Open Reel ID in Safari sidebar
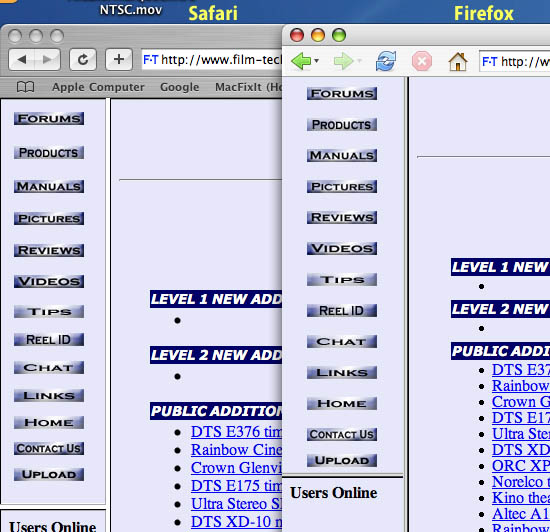Screen dimensions: 550x532 click(49, 339)
